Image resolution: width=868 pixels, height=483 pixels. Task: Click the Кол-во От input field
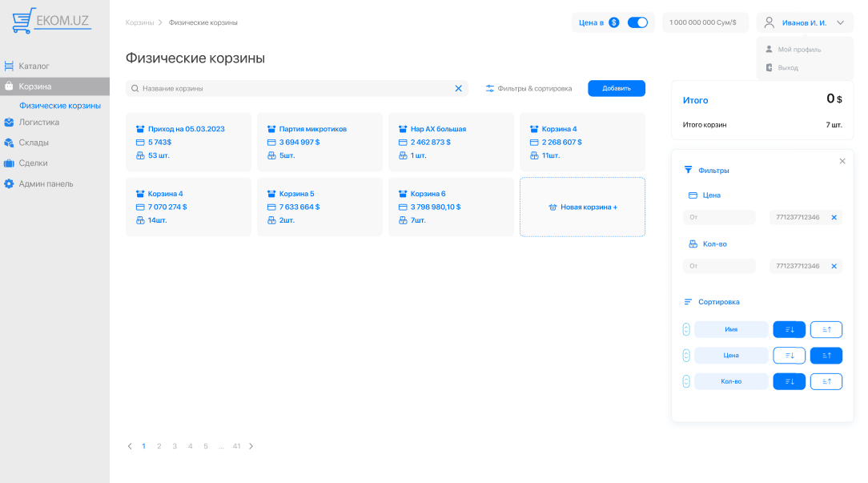pos(719,267)
